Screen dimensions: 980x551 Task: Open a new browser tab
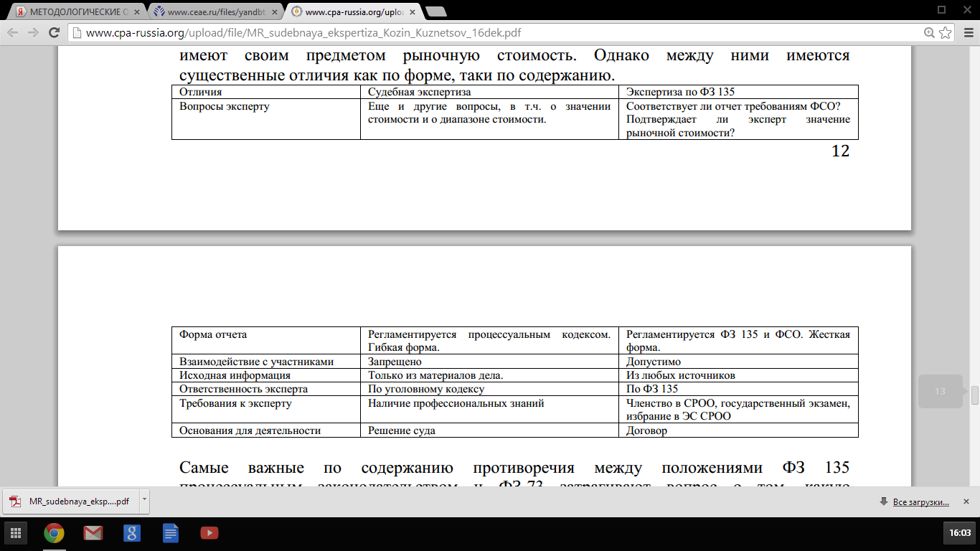click(x=435, y=11)
